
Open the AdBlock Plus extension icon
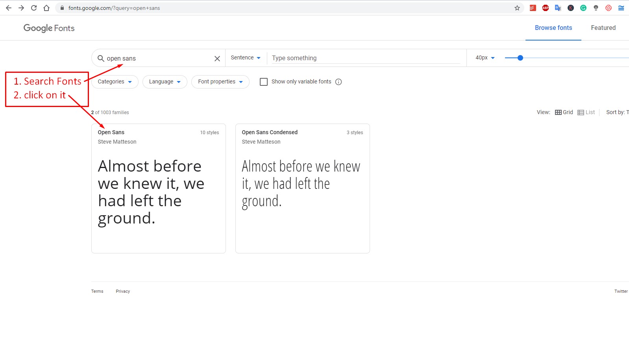[x=546, y=8]
